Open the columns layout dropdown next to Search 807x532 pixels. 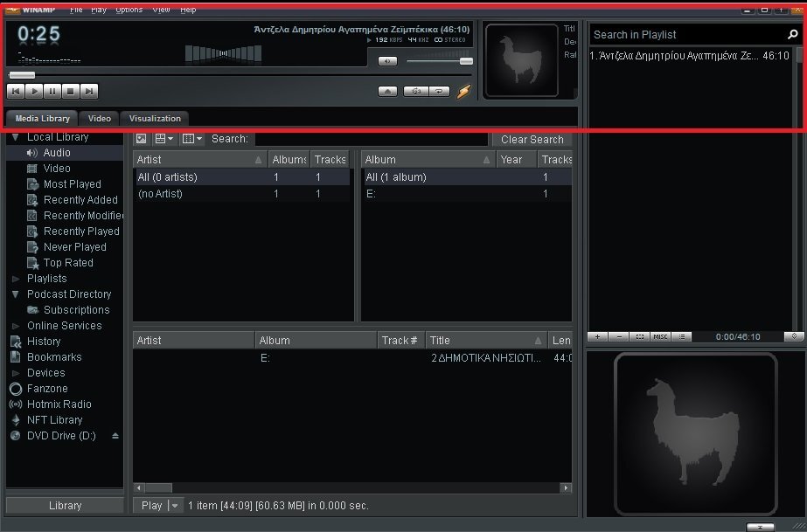[x=192, y=139]
